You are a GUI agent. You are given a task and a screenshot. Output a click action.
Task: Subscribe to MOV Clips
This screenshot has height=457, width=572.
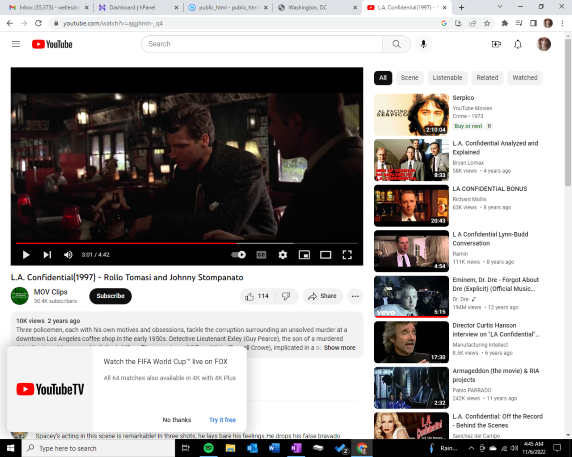111,296
